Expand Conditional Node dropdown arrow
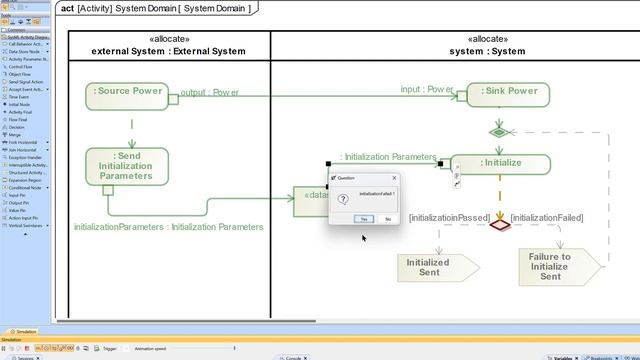Viewport: 640px width, 360px height. 47,188
